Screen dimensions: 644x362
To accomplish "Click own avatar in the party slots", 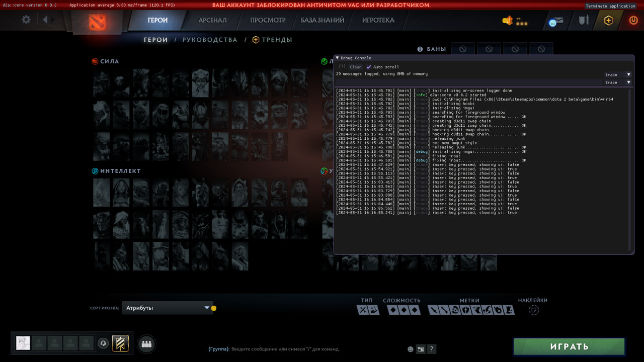I will click(23, 343).
